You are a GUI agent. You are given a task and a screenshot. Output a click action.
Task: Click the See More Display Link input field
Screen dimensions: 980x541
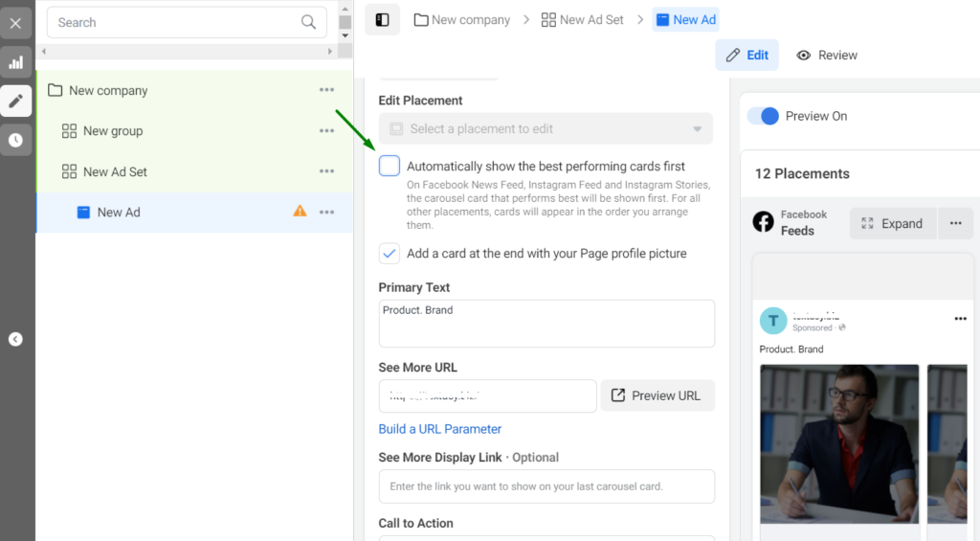point(546,486)
